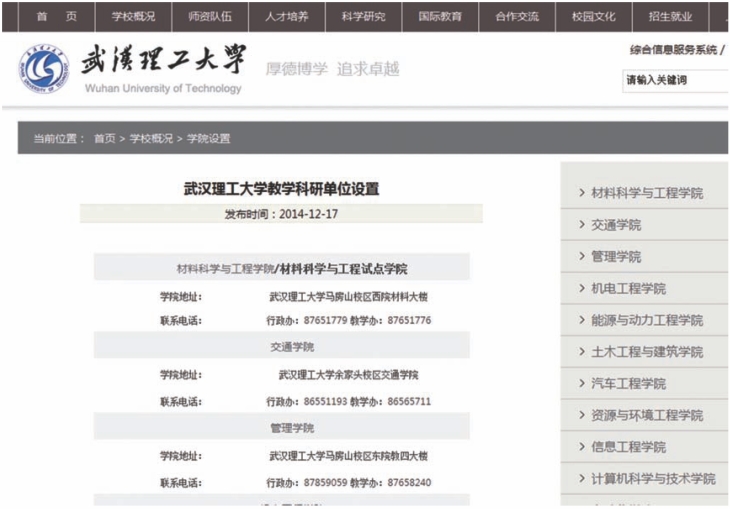The image size is (730, 509).
Task: Click the 武汉理工大学 calligraphy title
Action: point(163,60)
